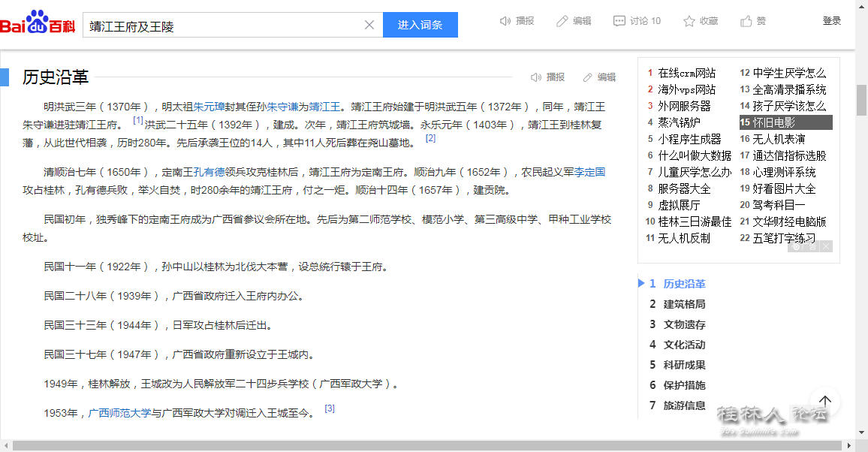
Task: Click the 收藏 star icon
Action: coord(689,21)
